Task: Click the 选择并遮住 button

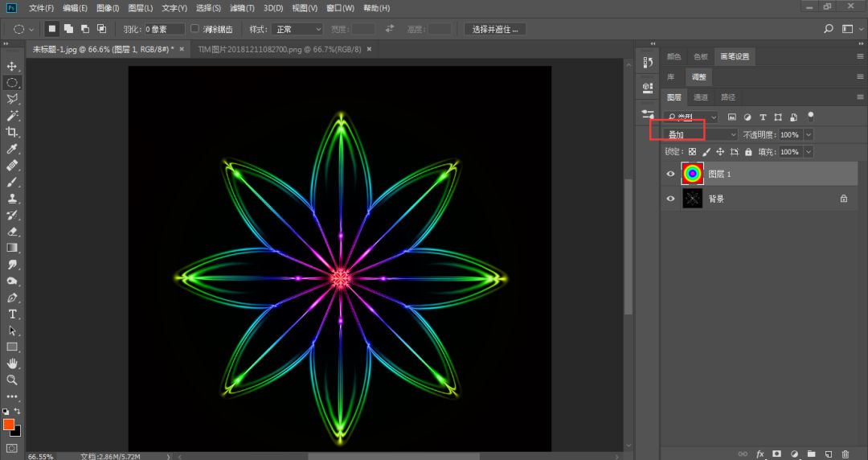Action: point(495,29)
